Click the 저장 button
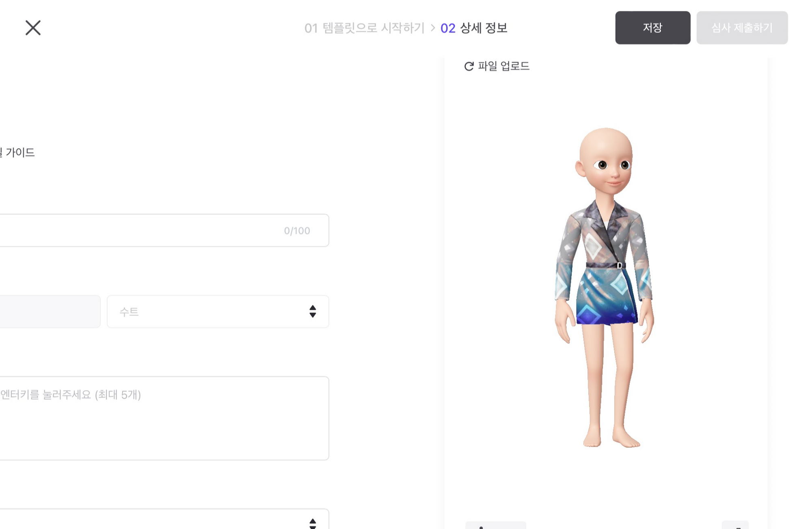This screenshot has width=812, height=529. tap(653, 28)
